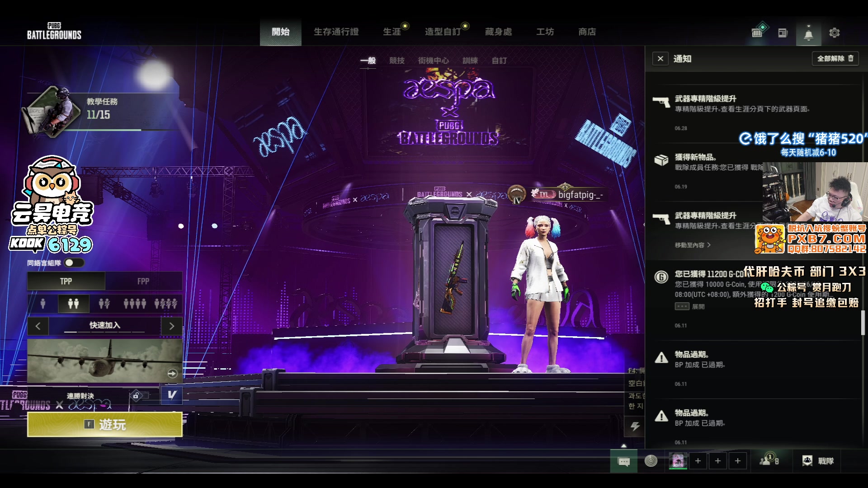Click the notification bell icon

point(808,34)
